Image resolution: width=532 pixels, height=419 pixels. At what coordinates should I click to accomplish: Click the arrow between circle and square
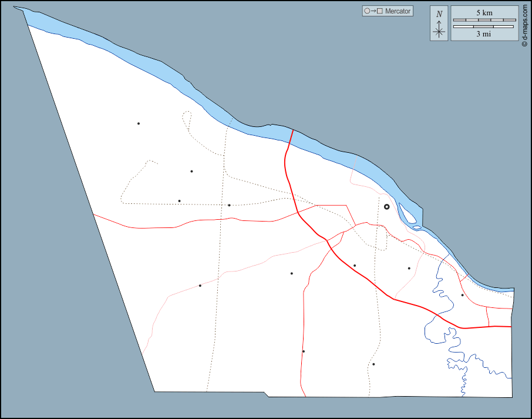click(x=373, y=11)
